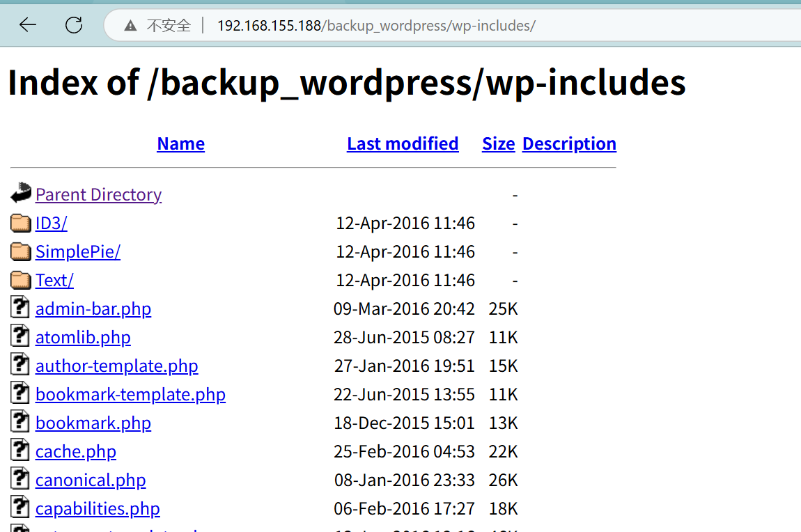Click the date 09-Mar-2016 20:42
Screen dimensions: 801x532
pos(404,309)
